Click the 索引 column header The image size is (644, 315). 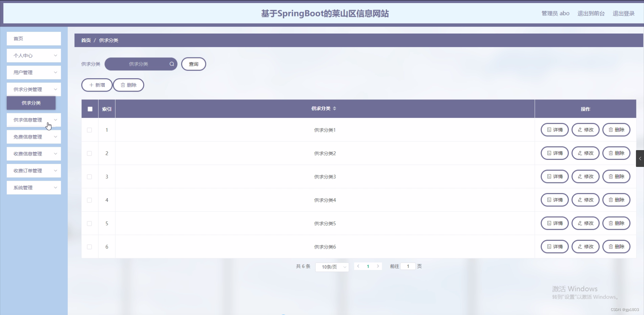(x=107, y=109)
